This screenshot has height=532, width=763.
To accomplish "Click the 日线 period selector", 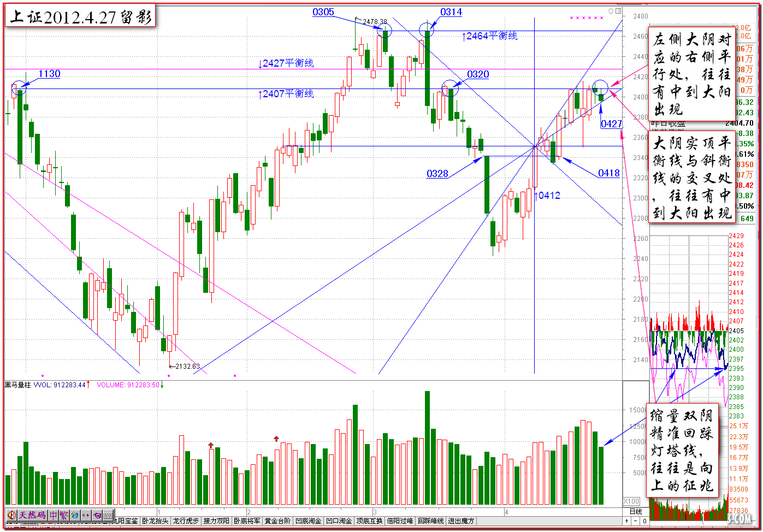I will tap(636, 512).
